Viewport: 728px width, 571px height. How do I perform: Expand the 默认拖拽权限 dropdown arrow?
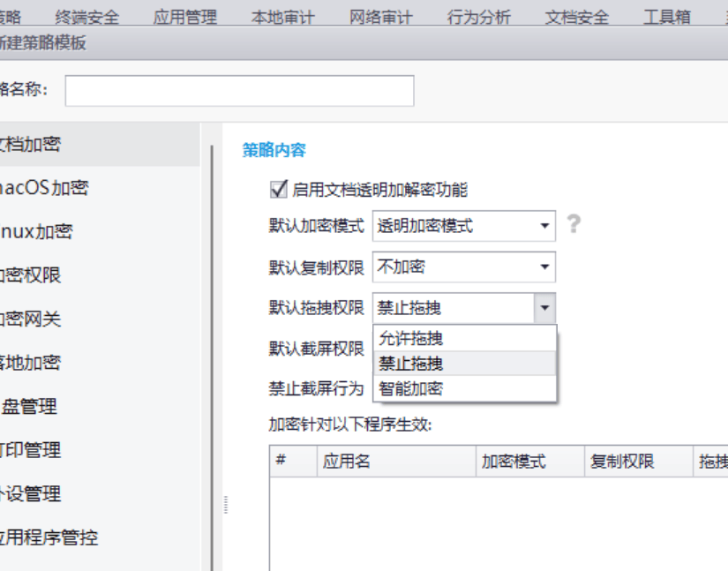click(x=546, y=306)
